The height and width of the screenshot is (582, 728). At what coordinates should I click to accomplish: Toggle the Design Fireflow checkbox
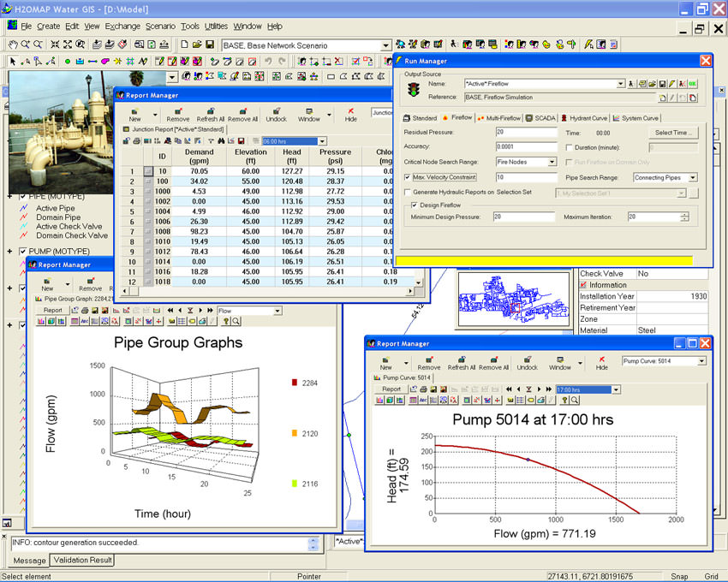tap(415, 205)
